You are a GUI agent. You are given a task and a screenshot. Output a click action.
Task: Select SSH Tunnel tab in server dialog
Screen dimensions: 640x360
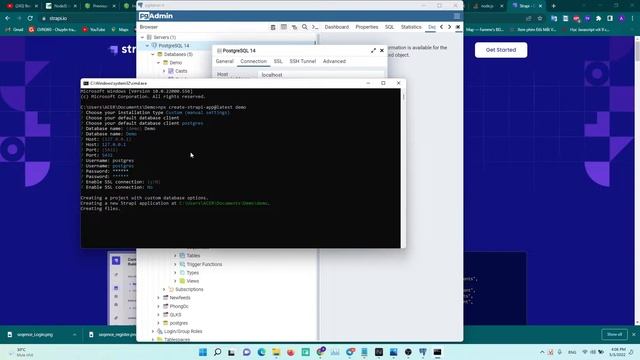[302, 61]
